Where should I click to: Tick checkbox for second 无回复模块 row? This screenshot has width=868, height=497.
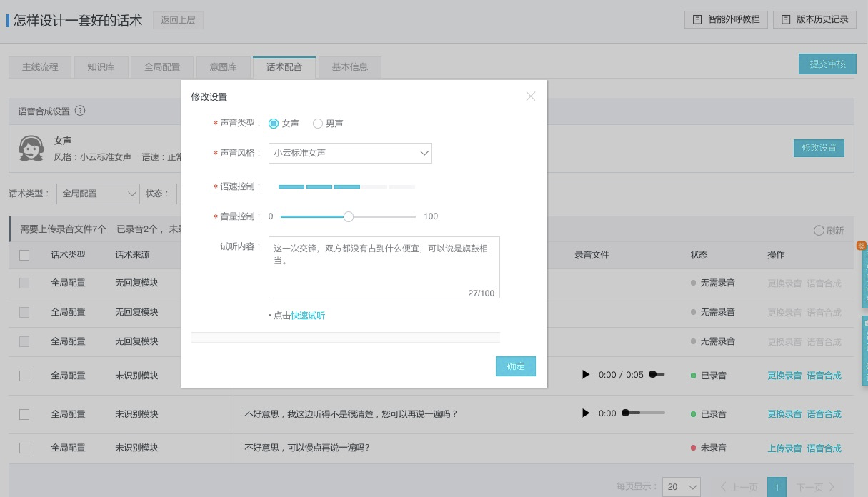(x=24, y=312)
